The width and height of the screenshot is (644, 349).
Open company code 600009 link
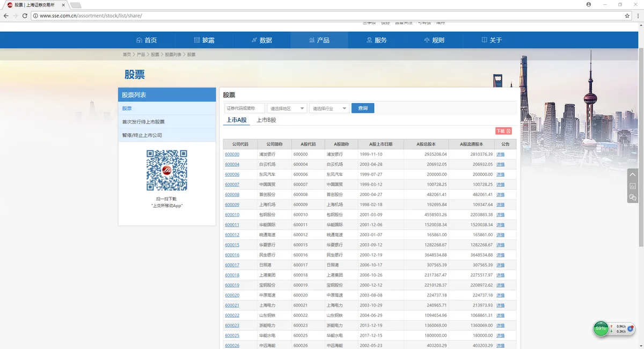click(x=232, y=205)
